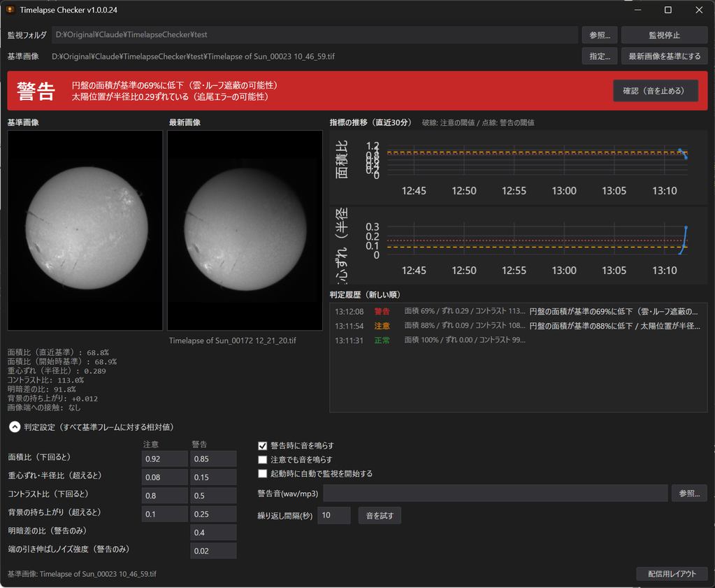Click コントラスト比: 113.0% readout

(x=45, y=380)
